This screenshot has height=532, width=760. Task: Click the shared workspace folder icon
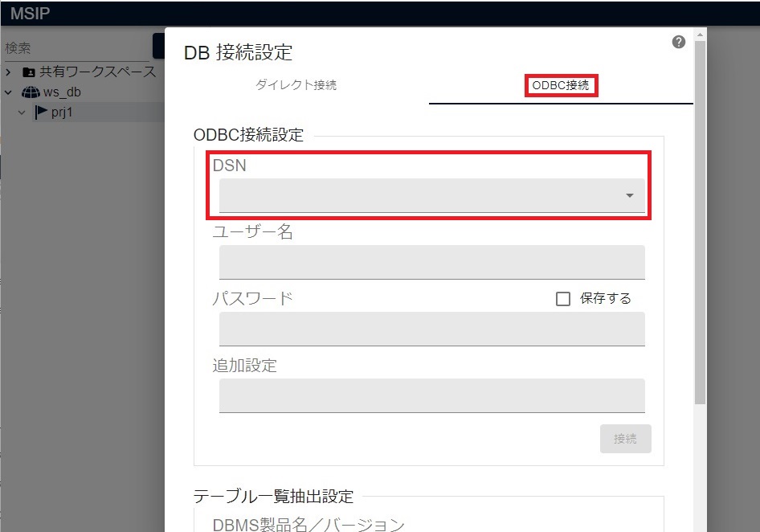[29, 72]
